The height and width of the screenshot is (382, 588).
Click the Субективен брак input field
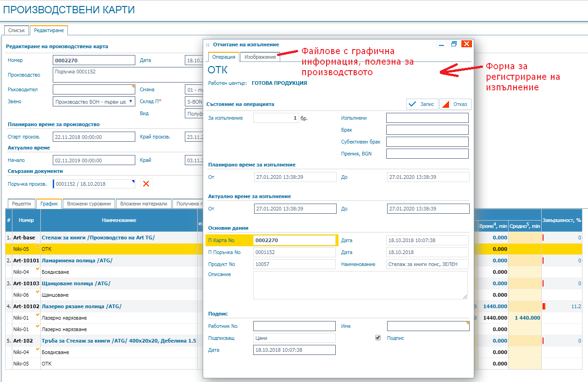click(x=427, y=142)
